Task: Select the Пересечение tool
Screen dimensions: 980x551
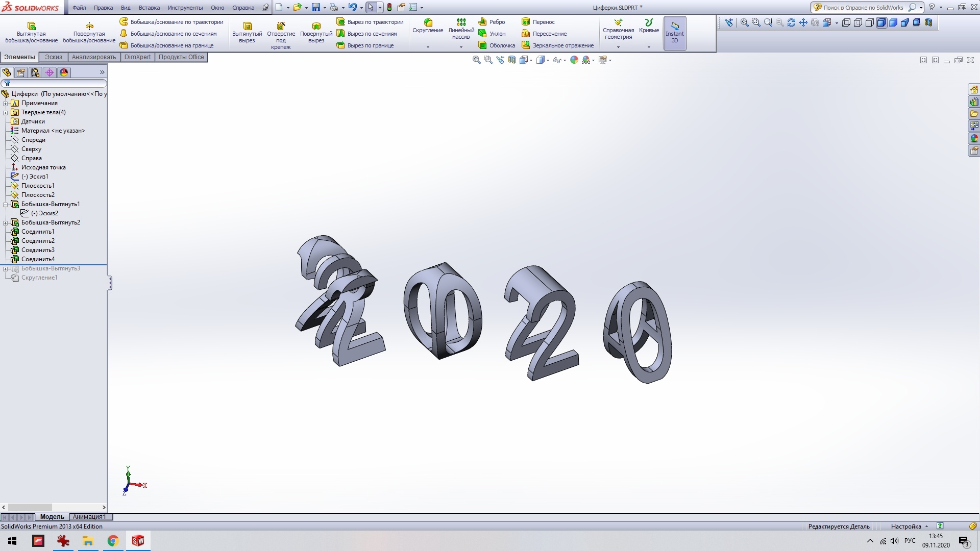Action: 544,34
